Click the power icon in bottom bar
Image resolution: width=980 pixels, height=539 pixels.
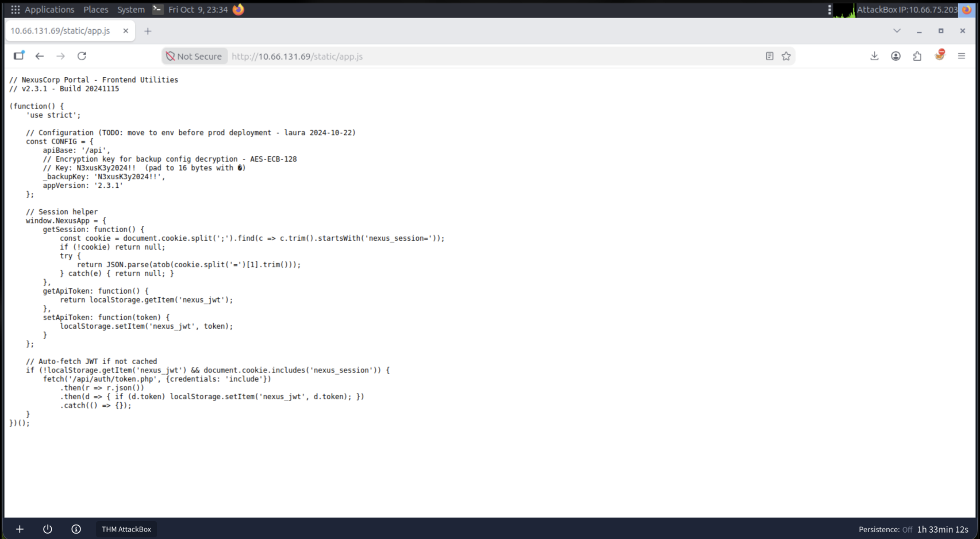(47, 529)
